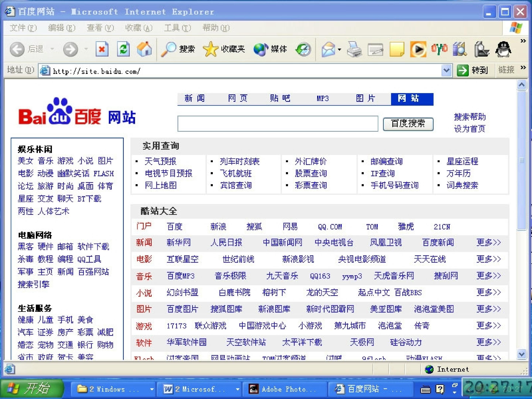Open the File (文件) menu
The height and width of the screenshot is (399, 532).
[x=23, y=28]
